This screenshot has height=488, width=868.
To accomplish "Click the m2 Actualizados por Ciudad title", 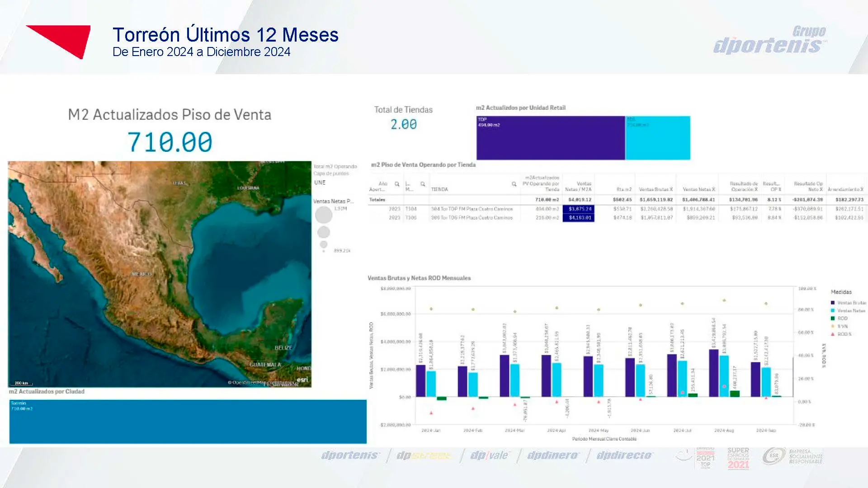I will [x=47, y=391].
